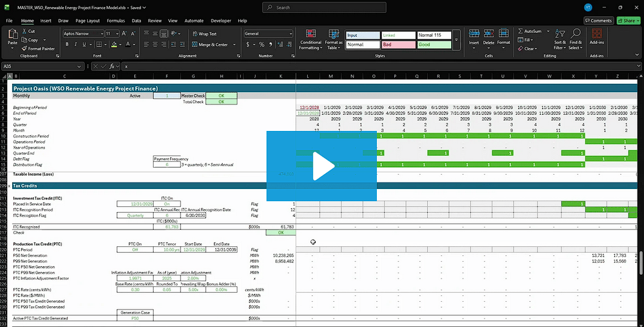Open the Formulas ribbon tab
644x327 pixels.
(x=116, y=21)
